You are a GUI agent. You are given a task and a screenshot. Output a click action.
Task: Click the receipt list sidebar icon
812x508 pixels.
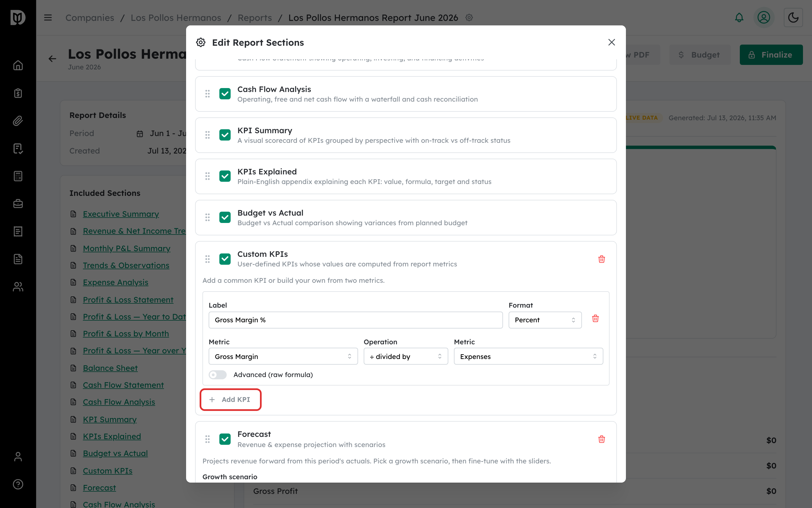point(18,231)
